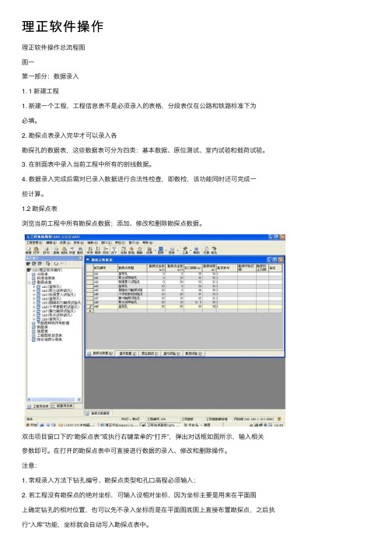Click the 成果 results toolbar icon
The height and width of the screenshot is (555, 392).
pyautogui.click(x=149, y=251)
